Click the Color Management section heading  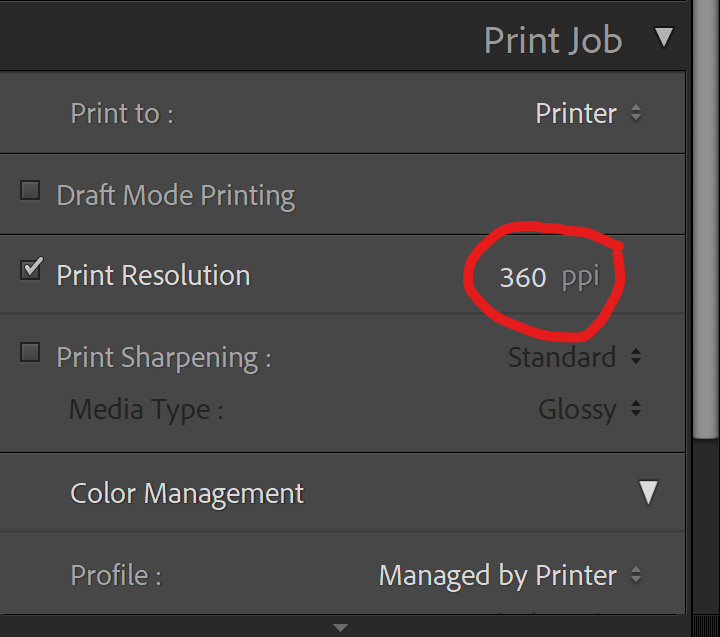[x=187, y=493]
